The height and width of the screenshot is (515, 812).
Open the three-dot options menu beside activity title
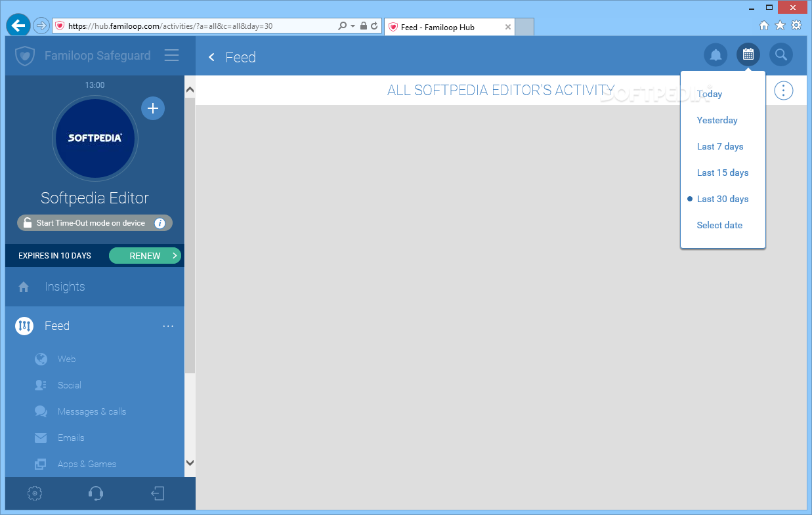point(783,91)
